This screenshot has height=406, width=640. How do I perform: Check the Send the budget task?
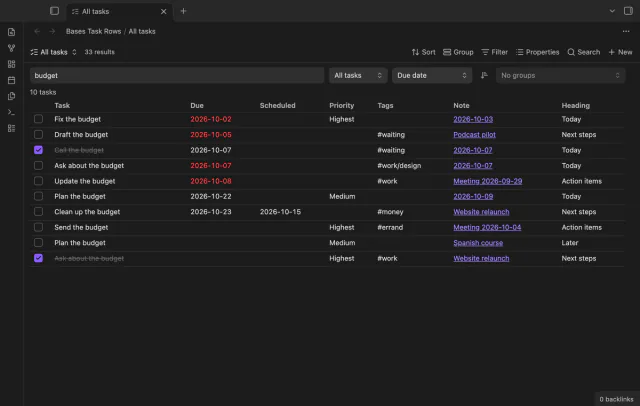(x=38, y=227)
